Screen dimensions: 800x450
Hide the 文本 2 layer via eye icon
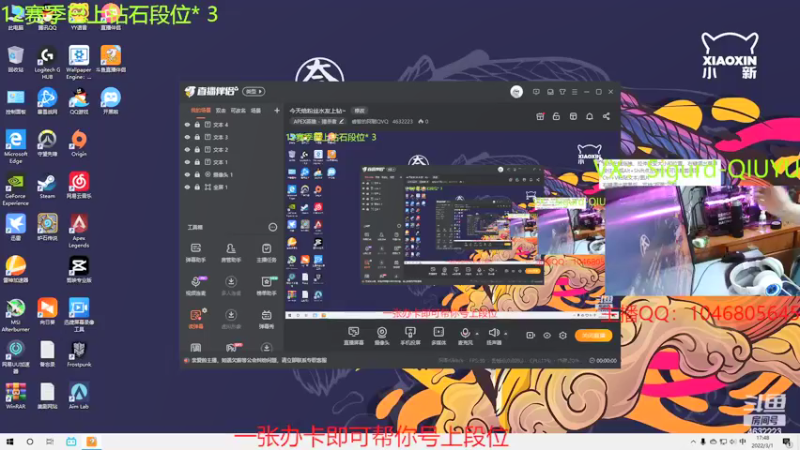(x=187, y=149)
